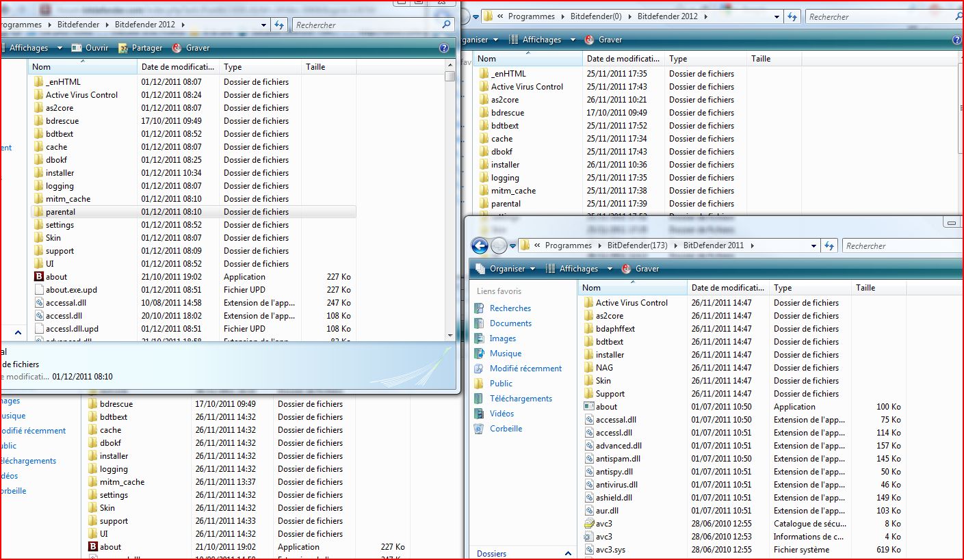Screen dimensions: 964x560
Task: Open Affichages dropdown in BitDefender 2011 window
Action: click(609, 269)
